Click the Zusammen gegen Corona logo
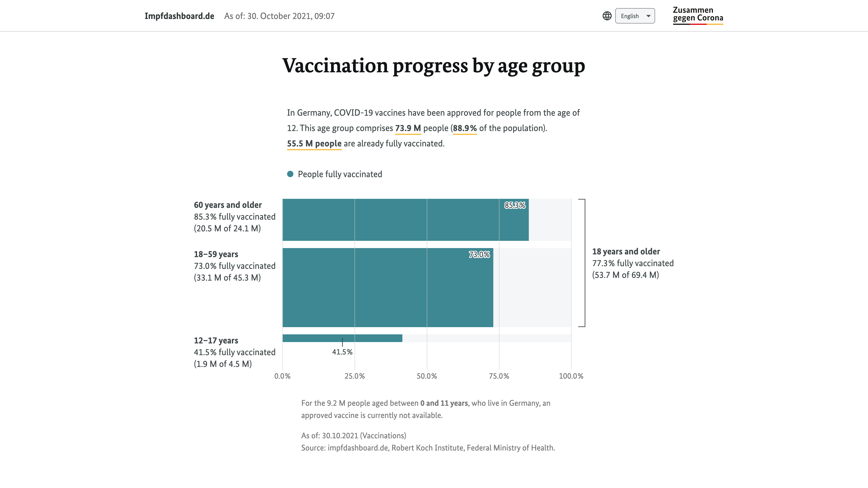 [x=698, y=15]
